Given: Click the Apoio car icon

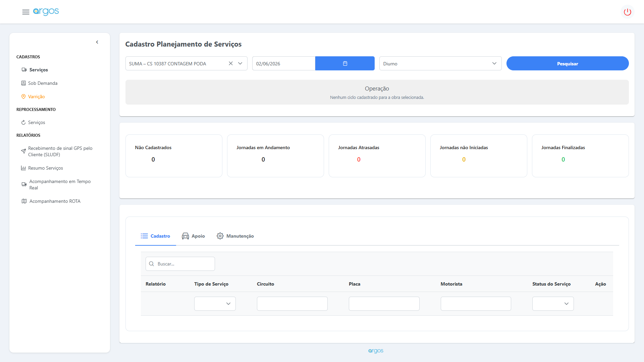Looking at the screenshot, I should (185, 236).
